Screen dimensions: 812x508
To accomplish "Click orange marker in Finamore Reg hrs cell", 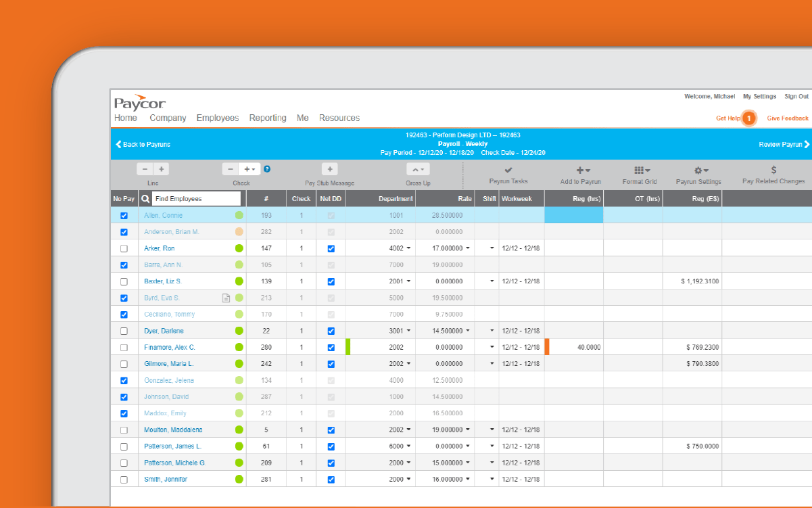I will tap(547, 347).
